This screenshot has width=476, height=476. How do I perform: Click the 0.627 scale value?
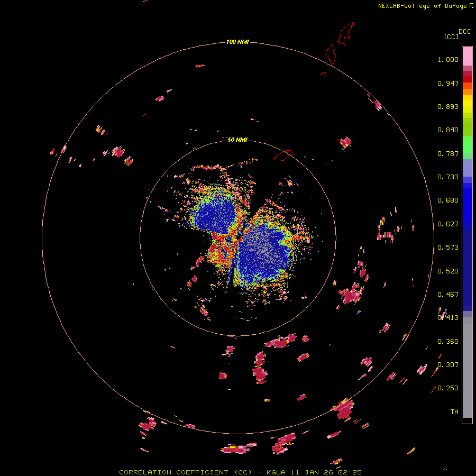[448, 224]
